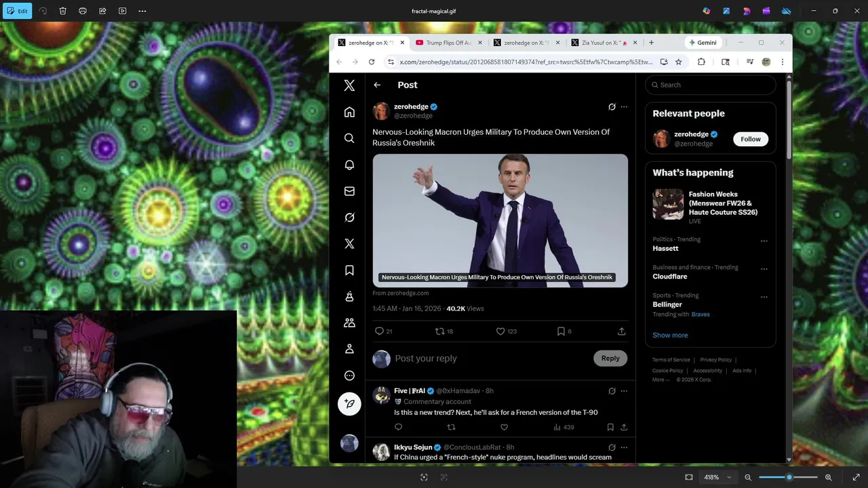Click the X search box
This screenshot has height=488, width=868.
[x=711, y=85]
